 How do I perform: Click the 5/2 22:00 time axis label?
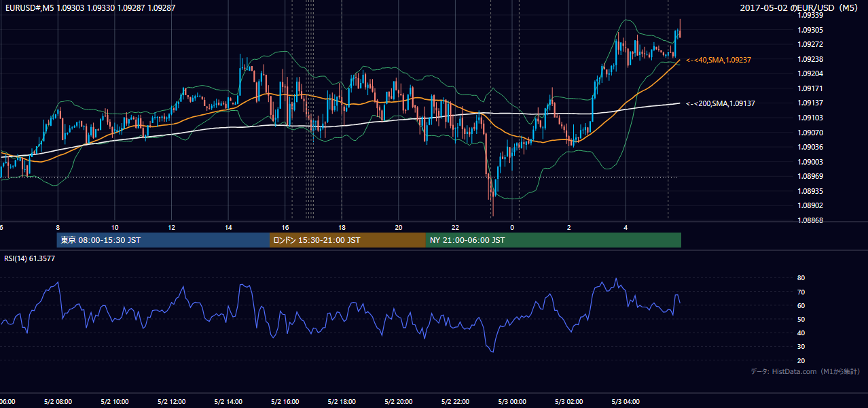point(455,402)
